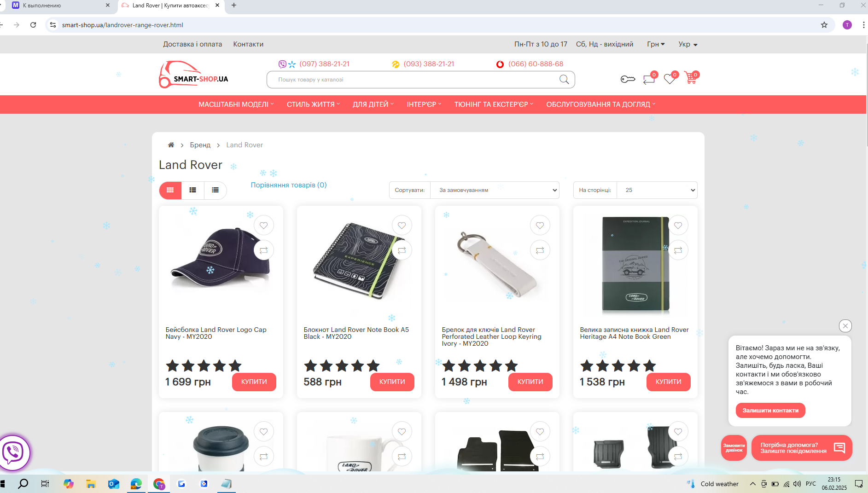This screenshot has width=868, height=493.
Task: Call phone number (066) 60-888-68
Action: [536, 64]
